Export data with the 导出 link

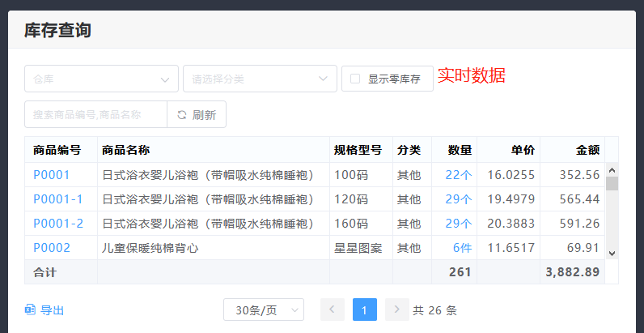pyautogui.click(x=45, y=310)
